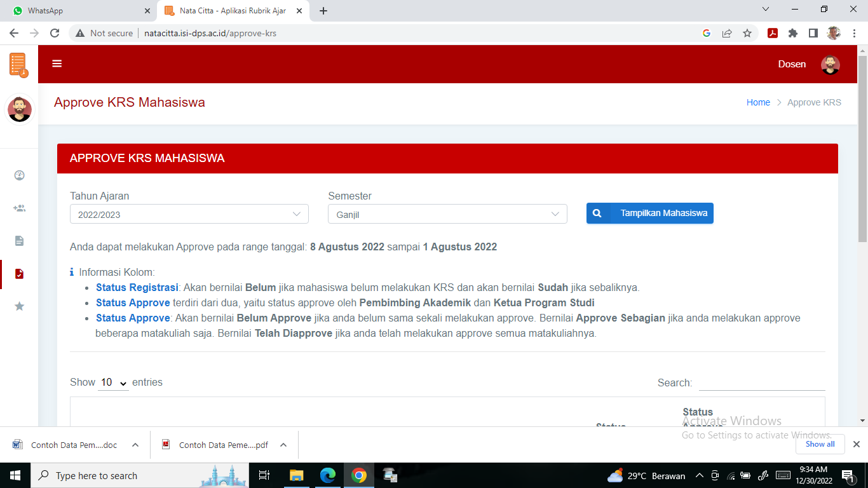Close the Nata Citta tab
Image resolution: width=868 pixels, height=488 pixels.
pyautogui.click(x=299, y=11)
